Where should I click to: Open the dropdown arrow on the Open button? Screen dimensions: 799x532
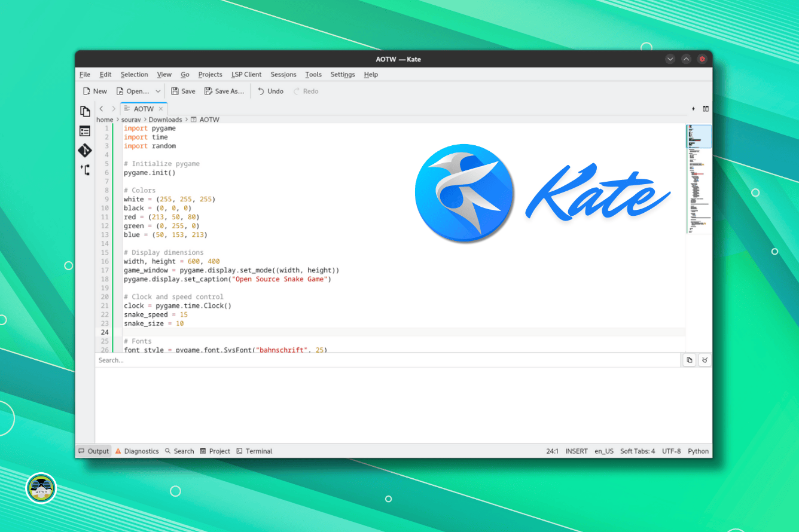coord(158,91)
